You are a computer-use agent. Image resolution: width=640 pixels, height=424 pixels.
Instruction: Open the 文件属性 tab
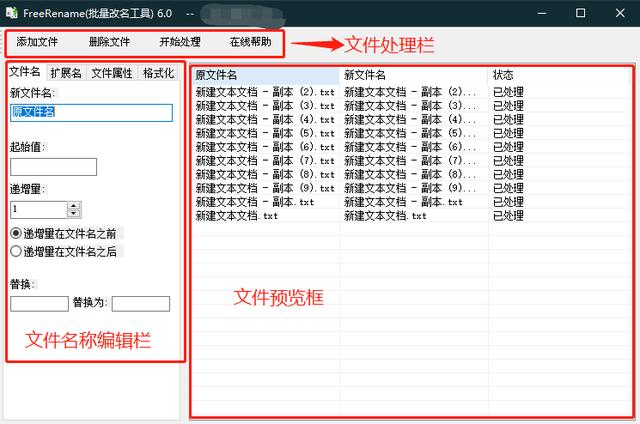(x=112, y=73)
